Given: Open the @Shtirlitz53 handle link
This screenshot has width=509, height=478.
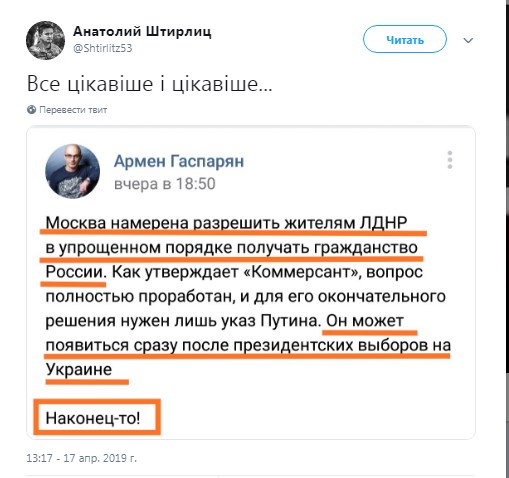Looking at the screenshot, I should pos(103,48).
